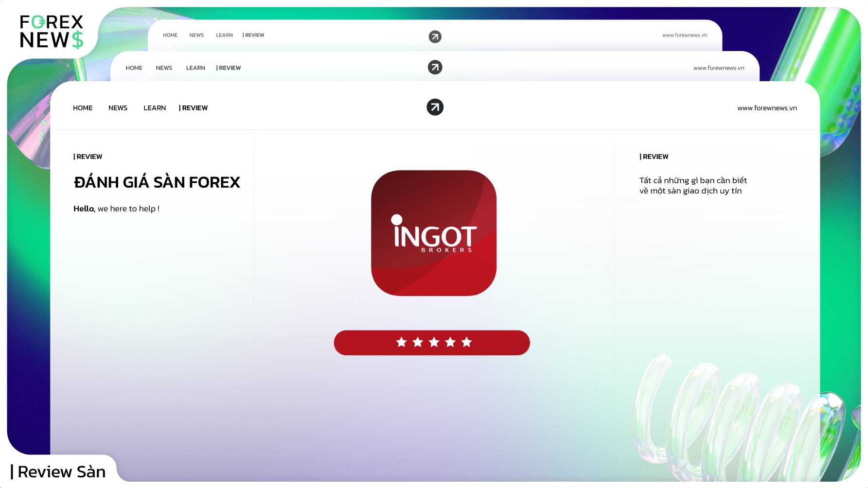The width and height of the screenshot is (868, 488).
Task: Click LEARN in the middle background card
Action: pyautogui.click(x=195, y=68)
